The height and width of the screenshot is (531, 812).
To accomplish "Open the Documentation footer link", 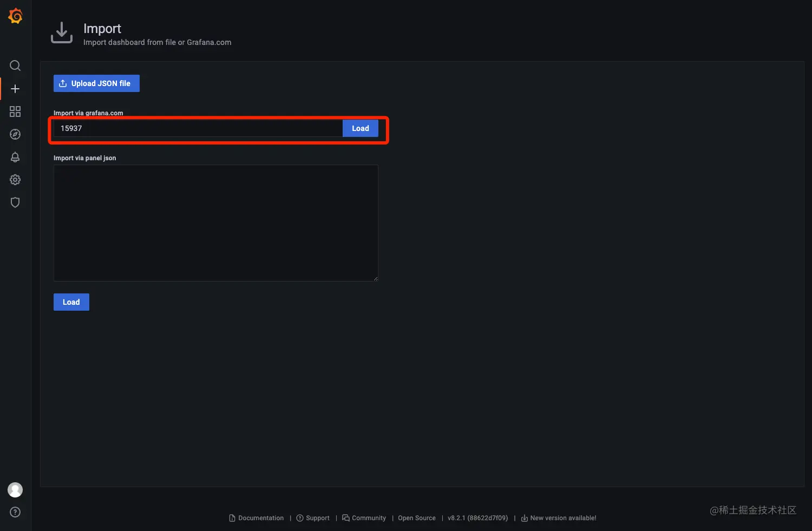I will (257, 518).
